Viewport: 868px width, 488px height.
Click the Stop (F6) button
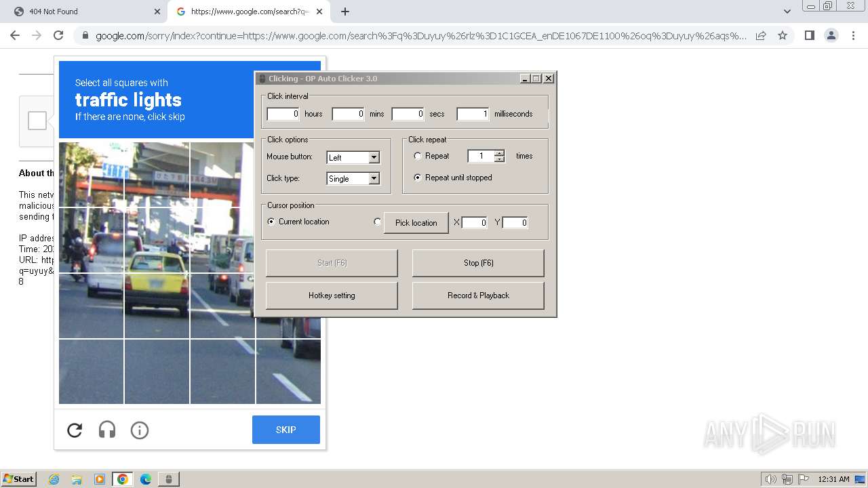(478, 263)
